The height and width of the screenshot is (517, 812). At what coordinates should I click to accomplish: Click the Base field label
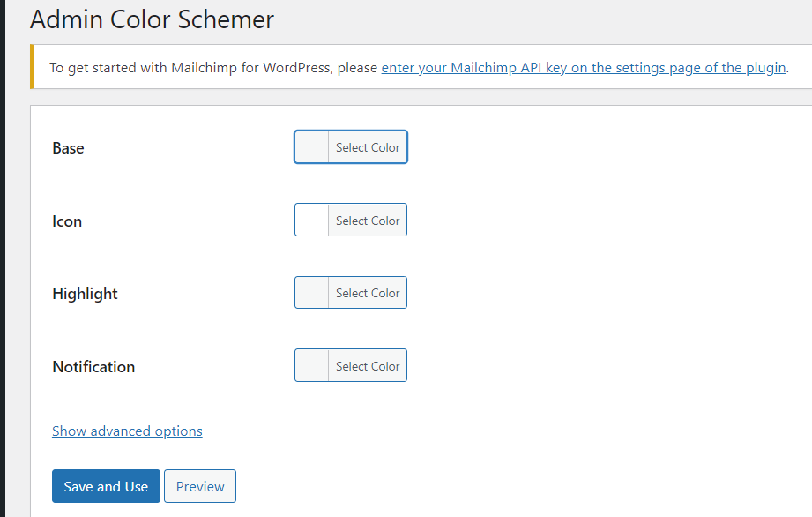point(68,148)
